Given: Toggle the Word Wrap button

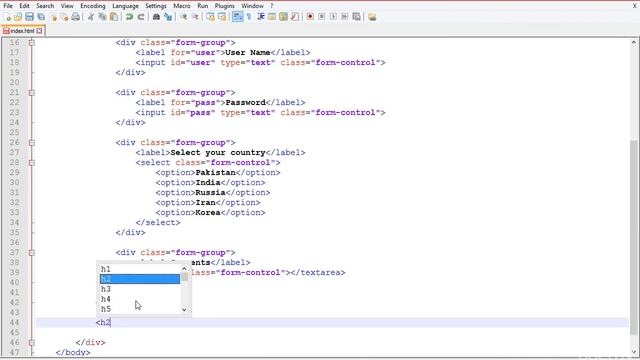Looking at the screenshot, I should pos(238,17).
